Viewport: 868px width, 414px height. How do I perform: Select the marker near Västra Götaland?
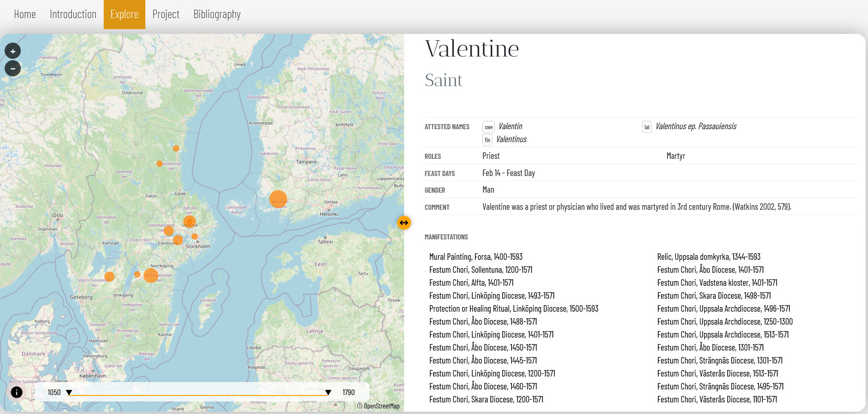(109, 277)
